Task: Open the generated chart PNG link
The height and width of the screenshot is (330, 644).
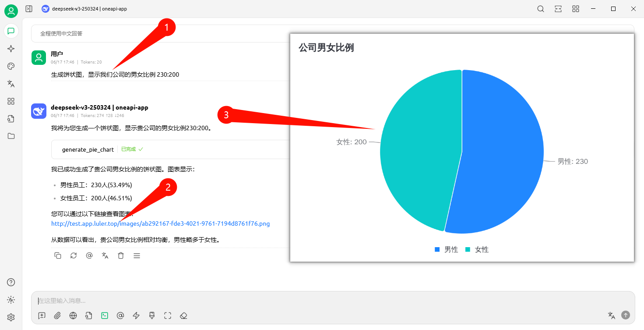Action: (x=160, y=224)
